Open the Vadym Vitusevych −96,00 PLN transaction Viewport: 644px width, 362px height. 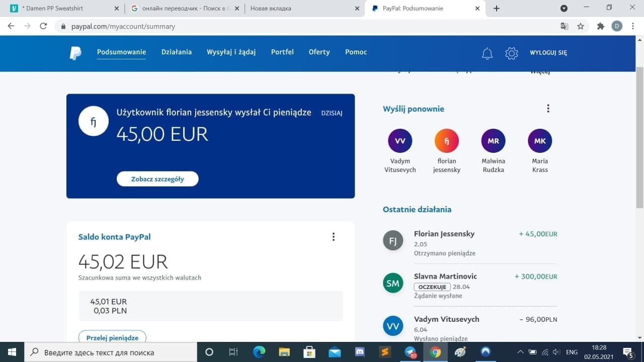[470, 328]
